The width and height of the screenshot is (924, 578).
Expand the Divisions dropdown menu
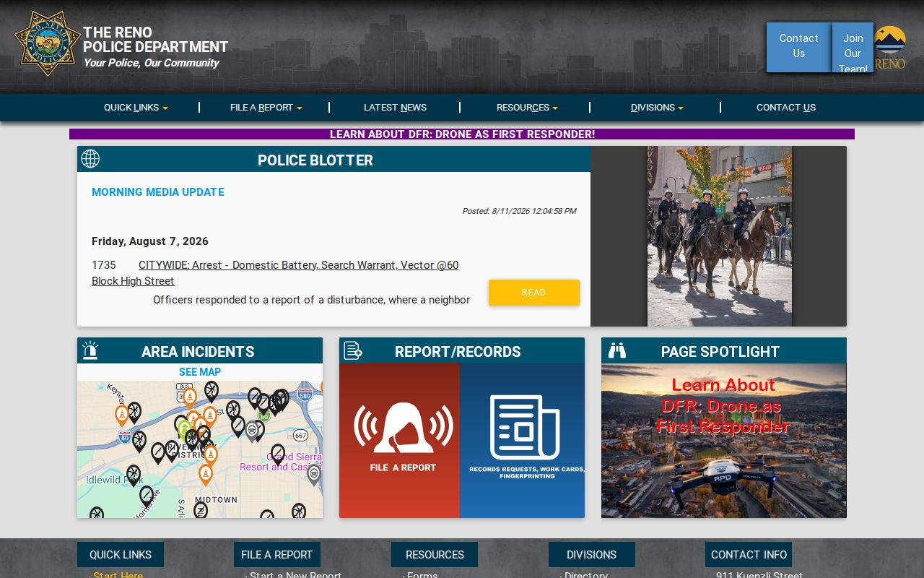(657, 108)
